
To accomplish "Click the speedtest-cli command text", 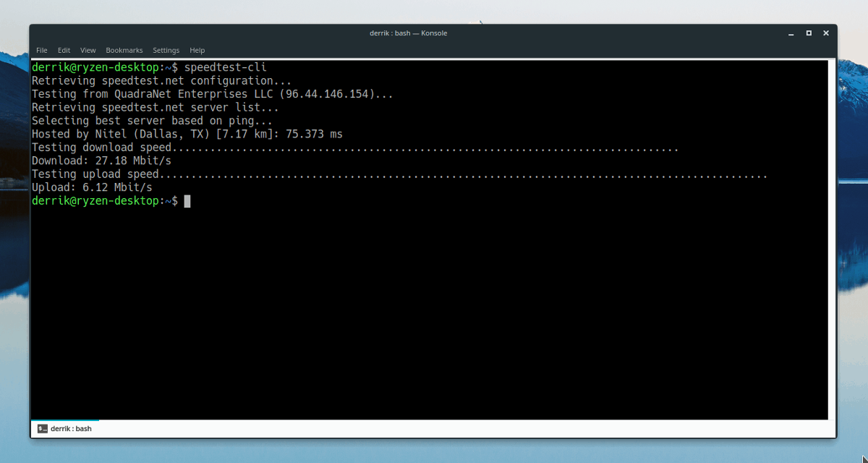I will [225, 67].
